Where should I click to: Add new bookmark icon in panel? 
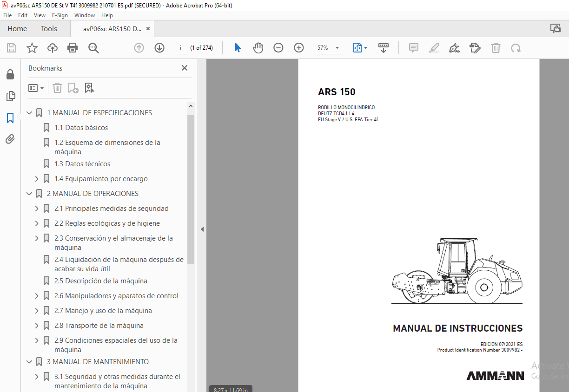click(73, 88)
